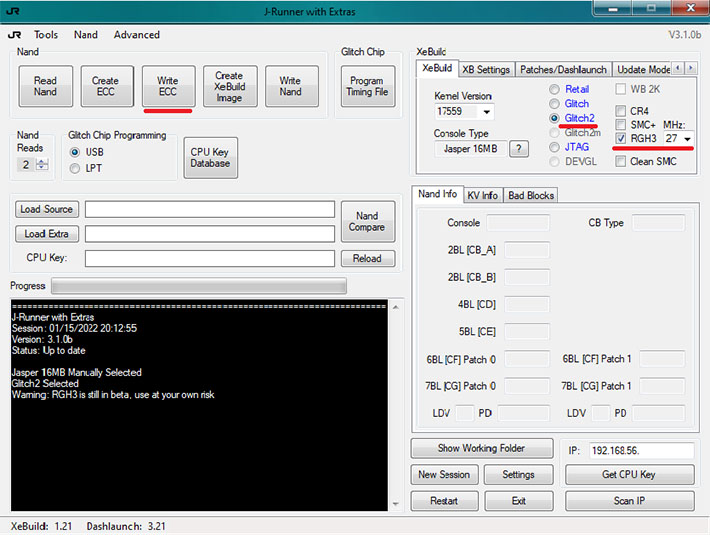This screenshot has height=535, width=710.
Task: Open the Kernel Version dropdown
Action: point(487,112)
